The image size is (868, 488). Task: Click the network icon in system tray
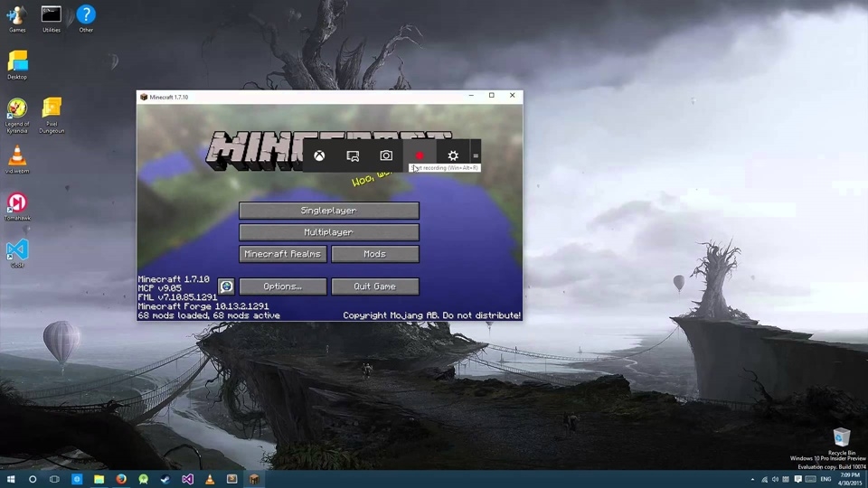[x=765, y=480]
